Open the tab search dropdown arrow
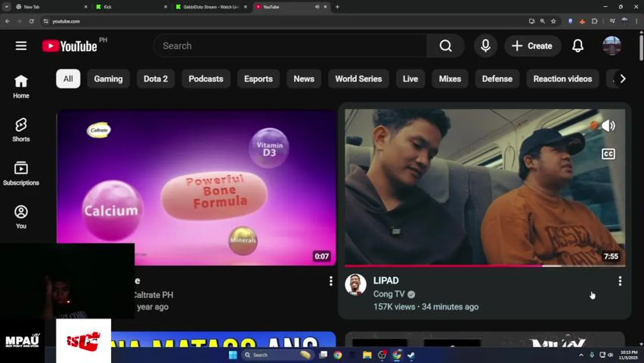This screenshot has width=644, height=363. click(7, 7)
